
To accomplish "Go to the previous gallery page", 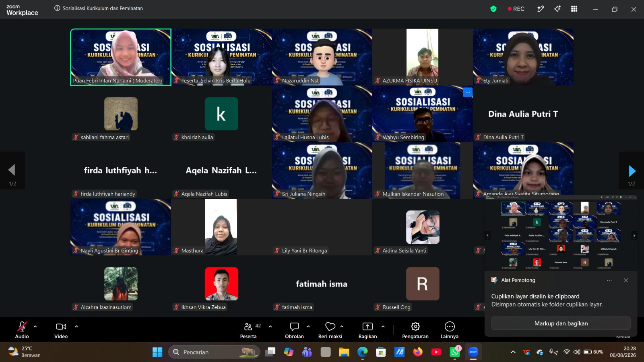I will coord(12,170).
